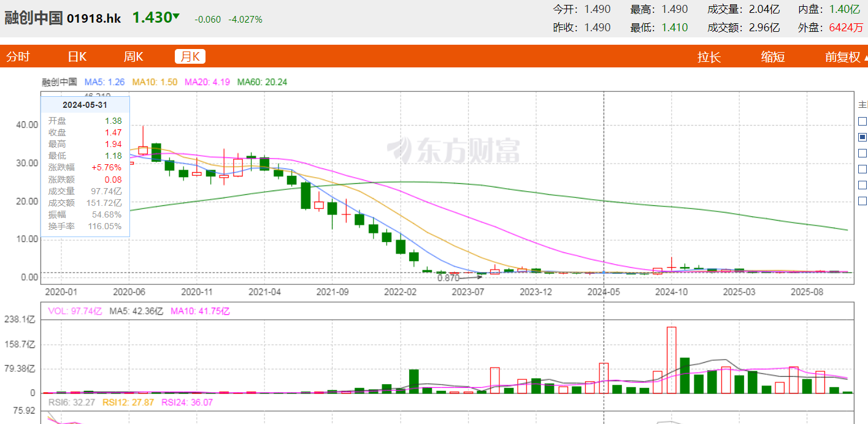Click the 昨收: 1.490 header value
Image resolution: width=868 pixels, height=424 pixels.
click(x=582, y=28)
